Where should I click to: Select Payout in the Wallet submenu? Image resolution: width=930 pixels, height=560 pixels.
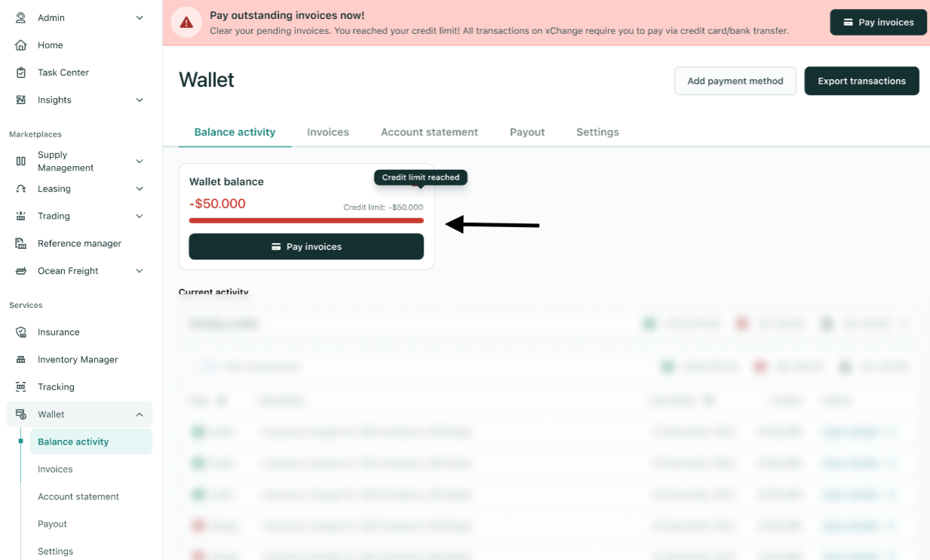(x=51, y=523)
